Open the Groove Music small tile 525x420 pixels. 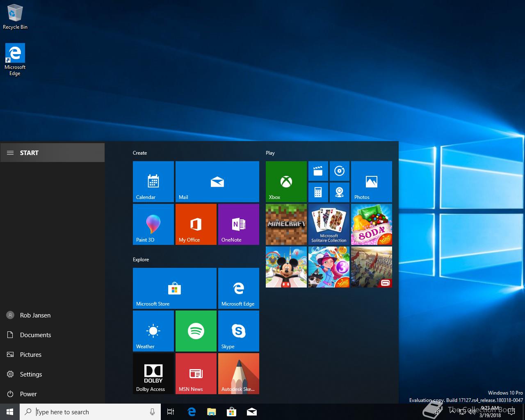[x=340, y=171]
